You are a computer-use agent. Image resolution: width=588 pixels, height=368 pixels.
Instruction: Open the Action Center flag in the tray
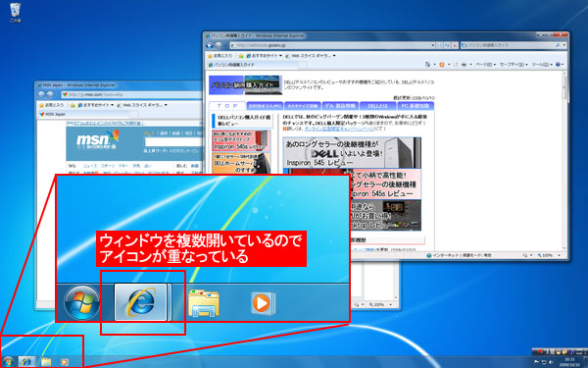point(536,362)
